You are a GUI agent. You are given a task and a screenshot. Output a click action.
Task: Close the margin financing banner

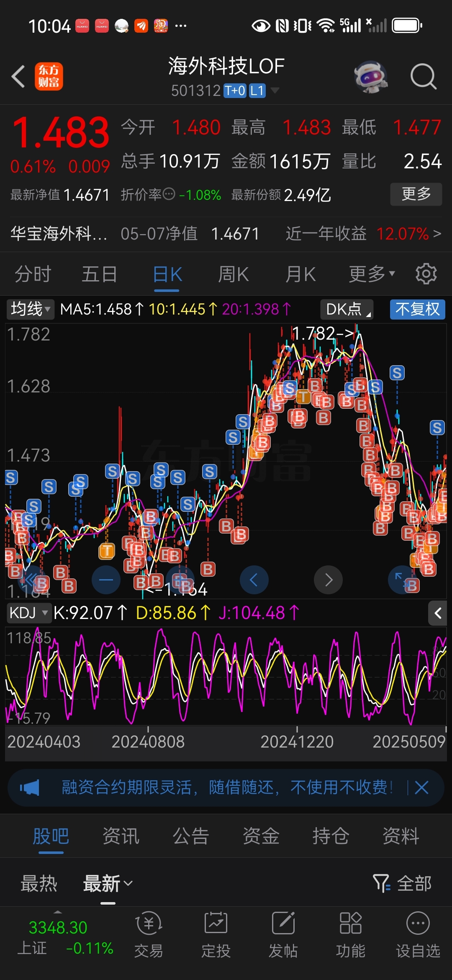(421, 788)
